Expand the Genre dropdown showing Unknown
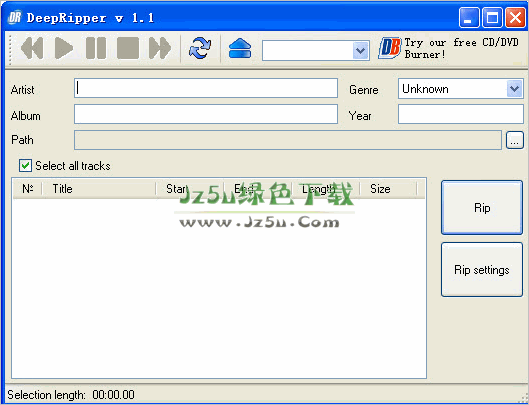The image size is (529, 405). click(x=514, y=89)
